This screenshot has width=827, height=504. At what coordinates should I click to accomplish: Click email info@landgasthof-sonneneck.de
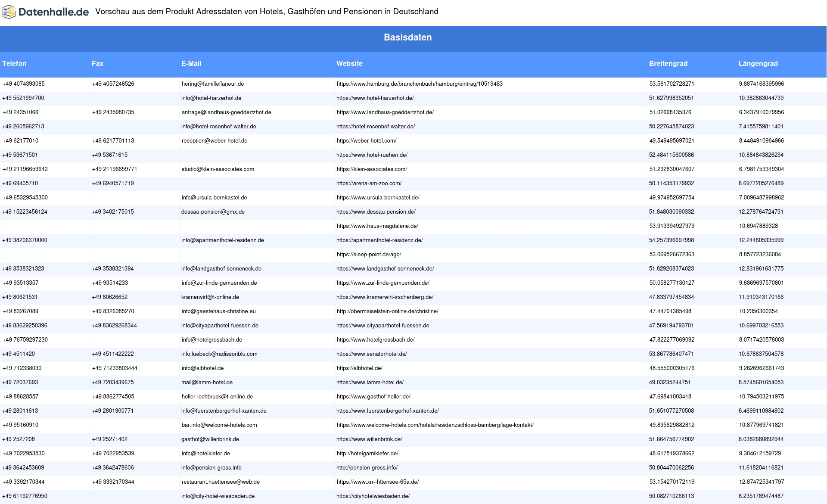pyautogui.click(x=221, y=269)
